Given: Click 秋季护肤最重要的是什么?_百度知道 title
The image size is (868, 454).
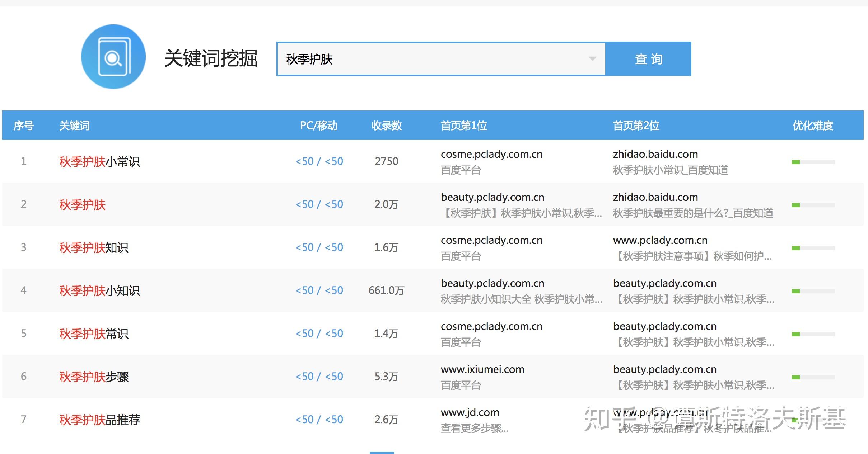Looking at the screenshot, I should coord(693,213).
